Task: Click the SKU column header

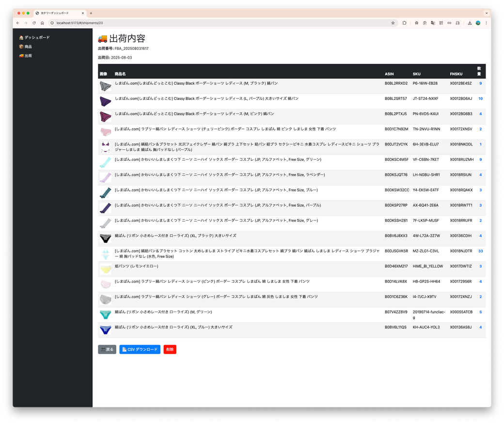Action: [417, 74]
